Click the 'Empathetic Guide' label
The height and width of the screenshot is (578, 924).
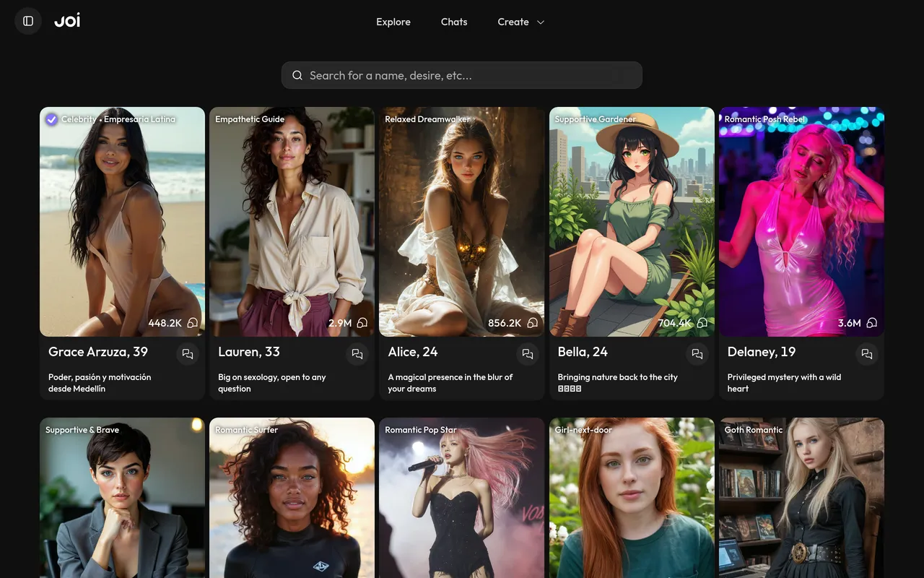[x=250, y=119]
